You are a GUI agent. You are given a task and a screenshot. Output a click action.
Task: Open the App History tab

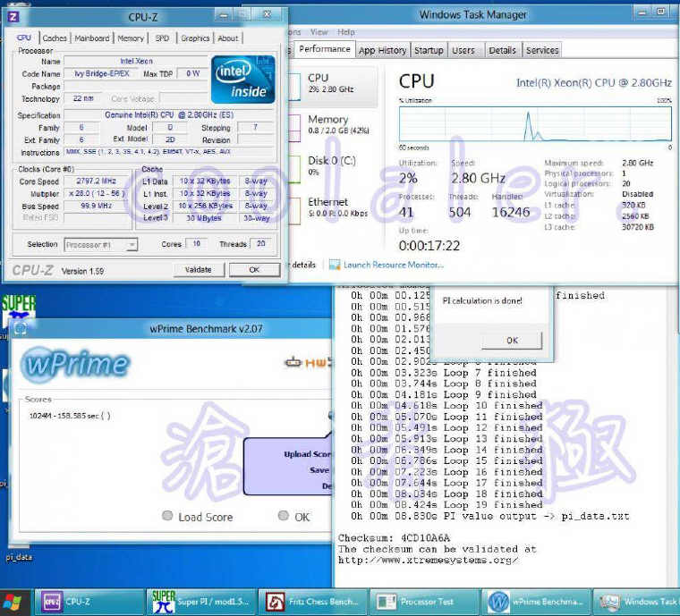coord(383,50)
